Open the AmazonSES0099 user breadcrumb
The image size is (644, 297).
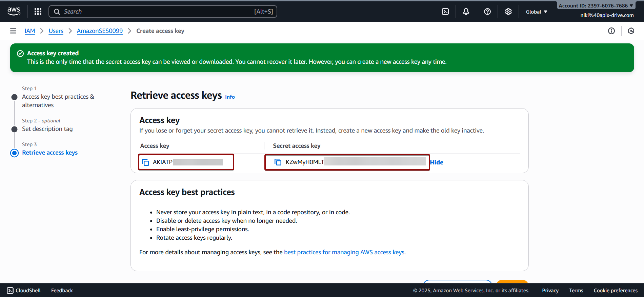pos(100,31)
